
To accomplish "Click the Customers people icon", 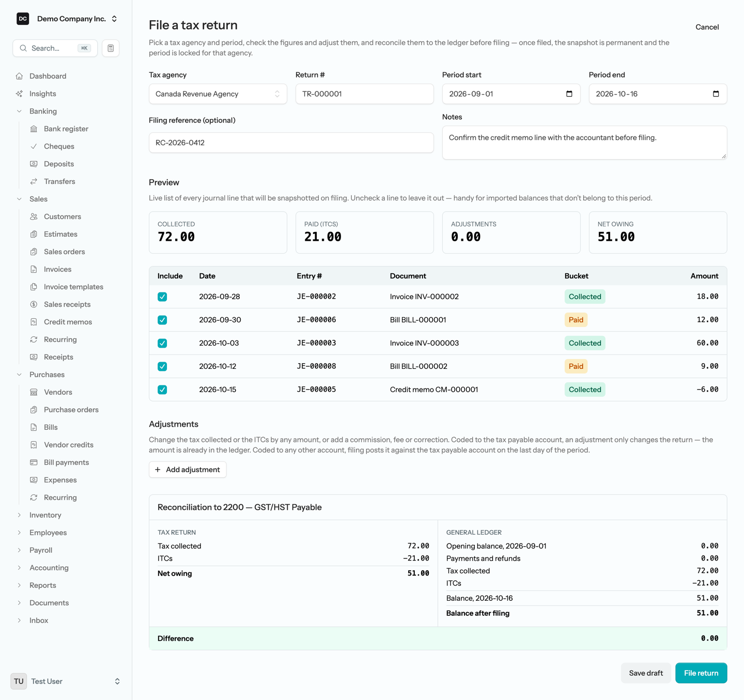I will click(34, 216).
